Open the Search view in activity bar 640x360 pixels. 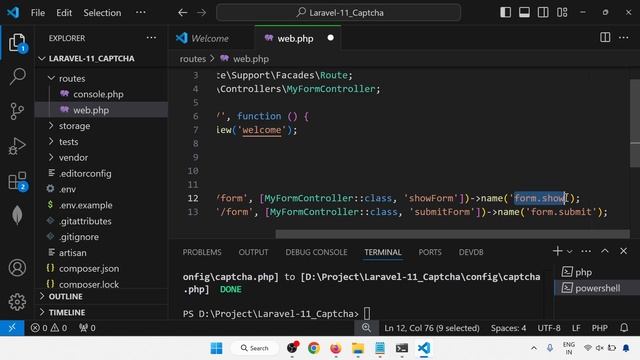coord(17,76)
